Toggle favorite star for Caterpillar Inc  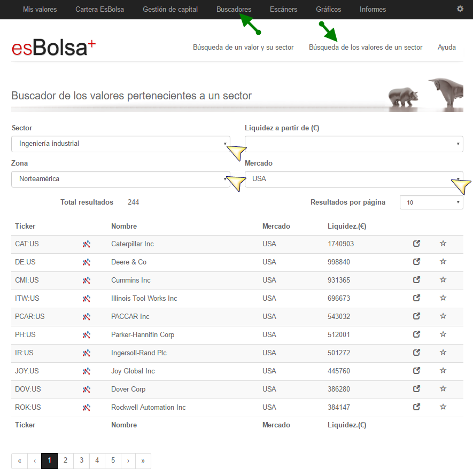point(443,243)
